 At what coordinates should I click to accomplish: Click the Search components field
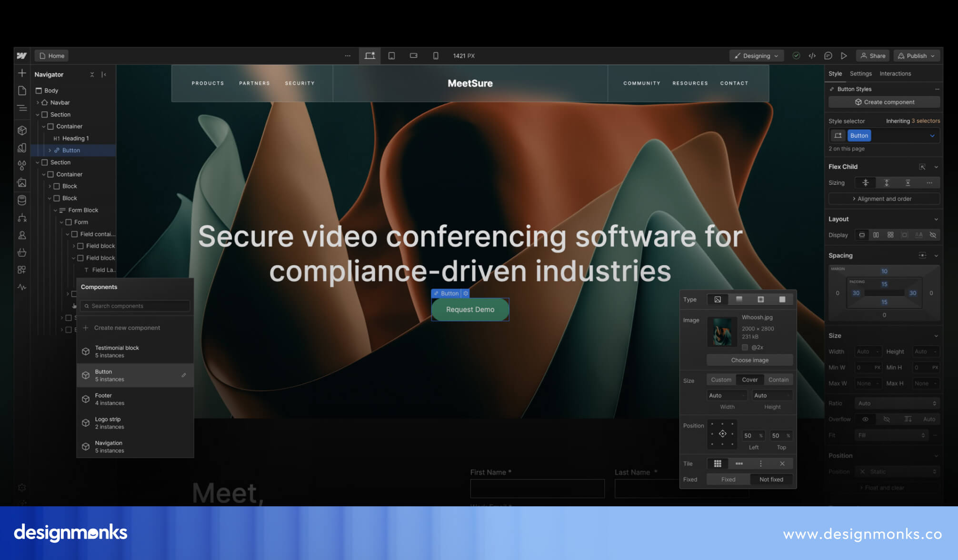[x=135, y=306]
